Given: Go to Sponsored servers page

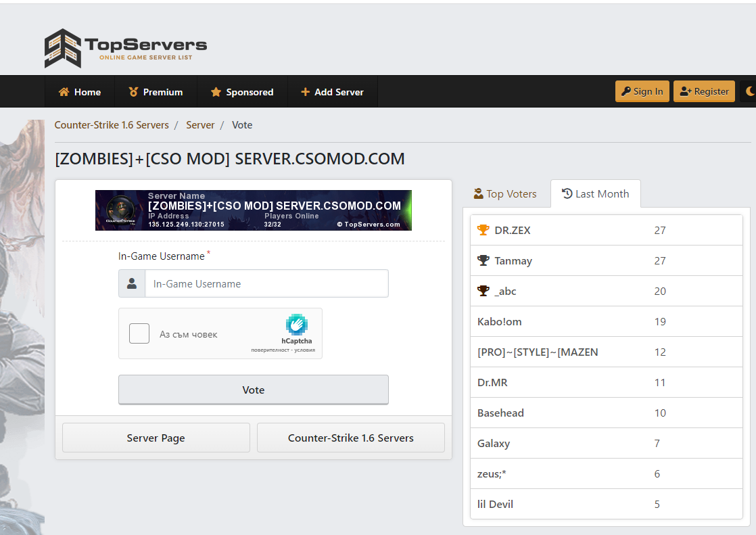Looking at the screenshot, I should [242, 92].
